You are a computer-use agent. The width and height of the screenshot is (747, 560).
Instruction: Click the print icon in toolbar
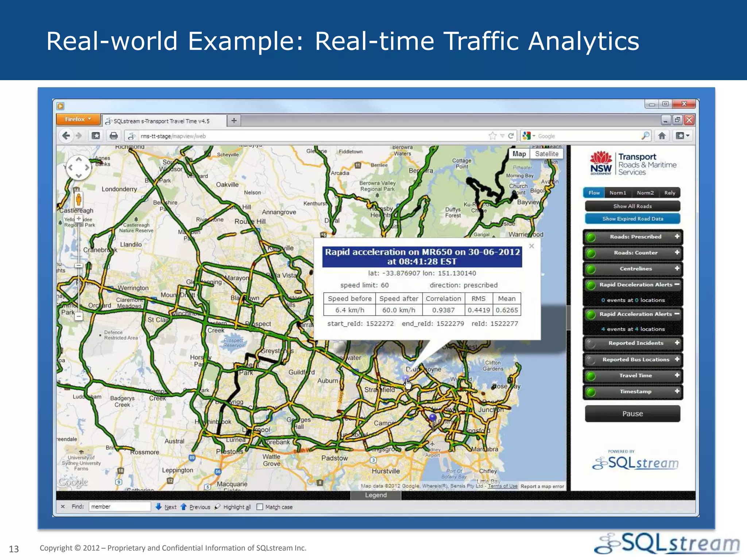tap(113, 136)
